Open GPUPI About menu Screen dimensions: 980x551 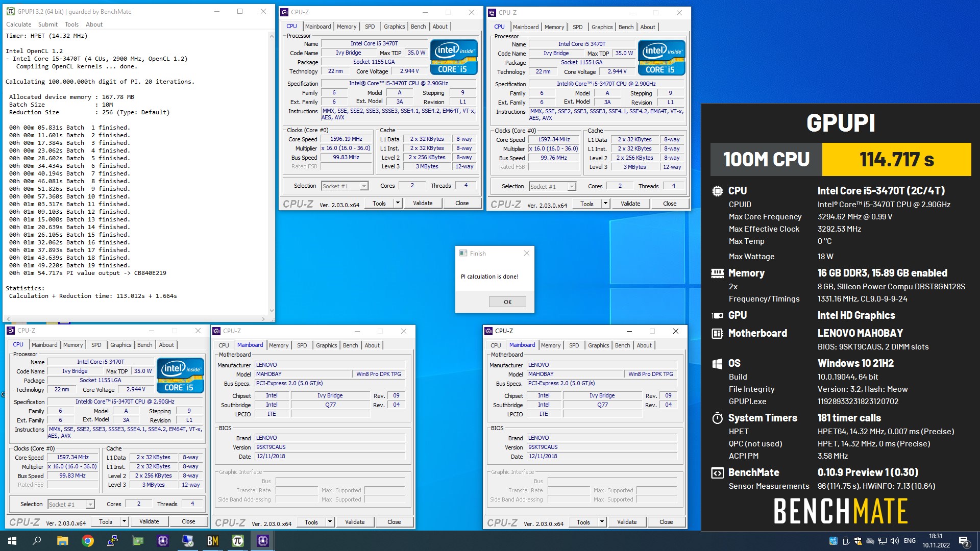[94, 24]
